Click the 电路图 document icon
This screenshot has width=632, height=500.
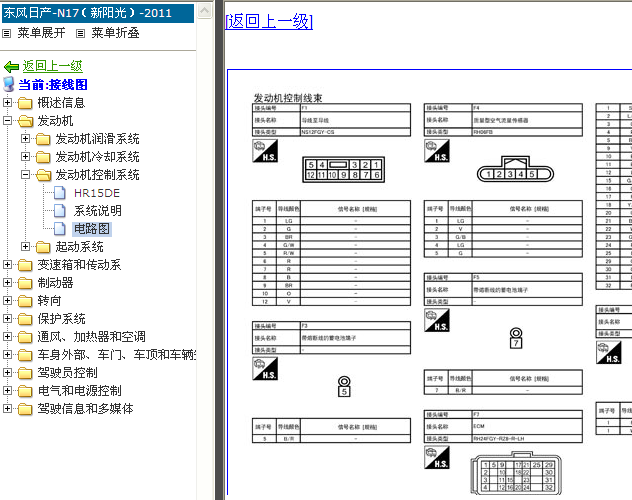pos(60,229)
